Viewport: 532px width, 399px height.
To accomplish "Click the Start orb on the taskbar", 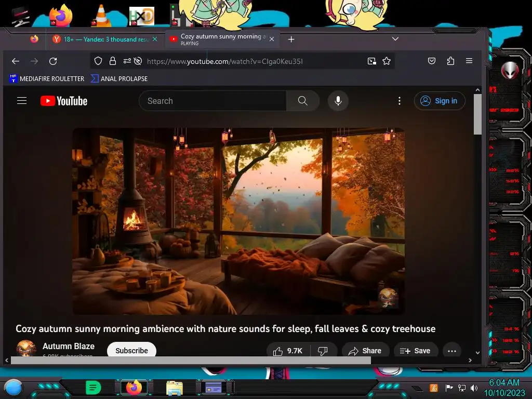I will click(14, 387).
